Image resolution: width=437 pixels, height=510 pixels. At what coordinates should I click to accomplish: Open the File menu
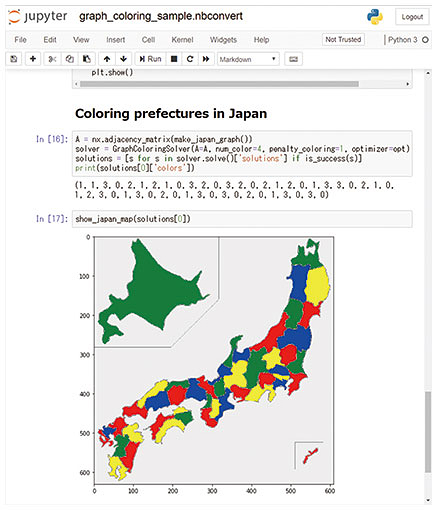pos(20,40)
